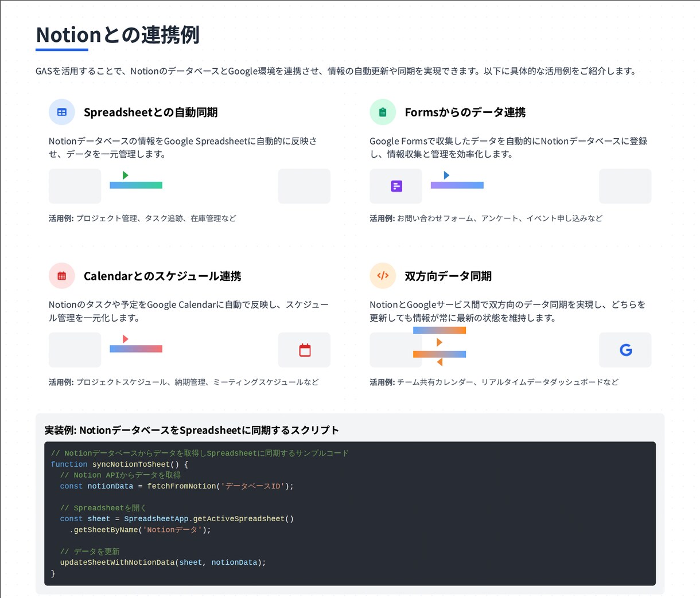The width and height of the screenshot is (700, 598).
Task: Click the lower orange-to-blue gradient bar
Action: 440,354
